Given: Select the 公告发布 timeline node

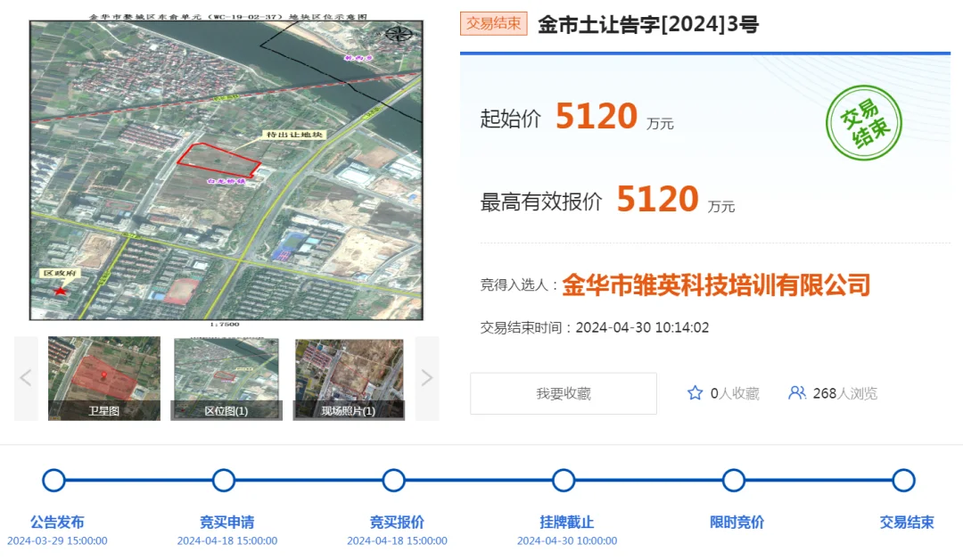Looking at the screenshot, I should [x=53, y=480].
